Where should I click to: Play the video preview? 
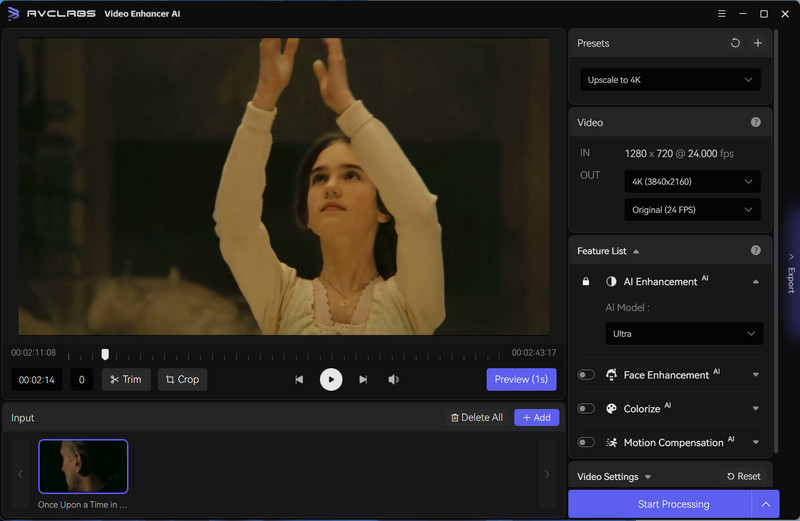pyautogui.click(x=331, y=379)
